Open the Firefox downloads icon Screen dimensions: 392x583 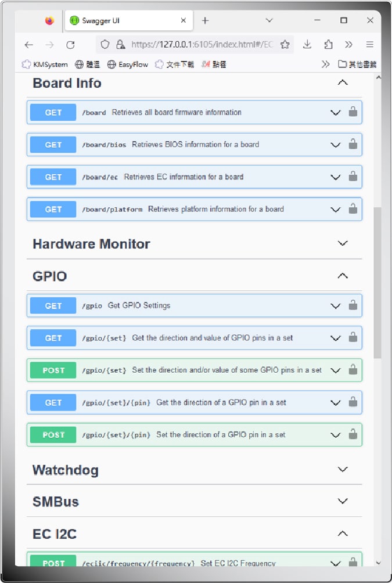(308, 45)
